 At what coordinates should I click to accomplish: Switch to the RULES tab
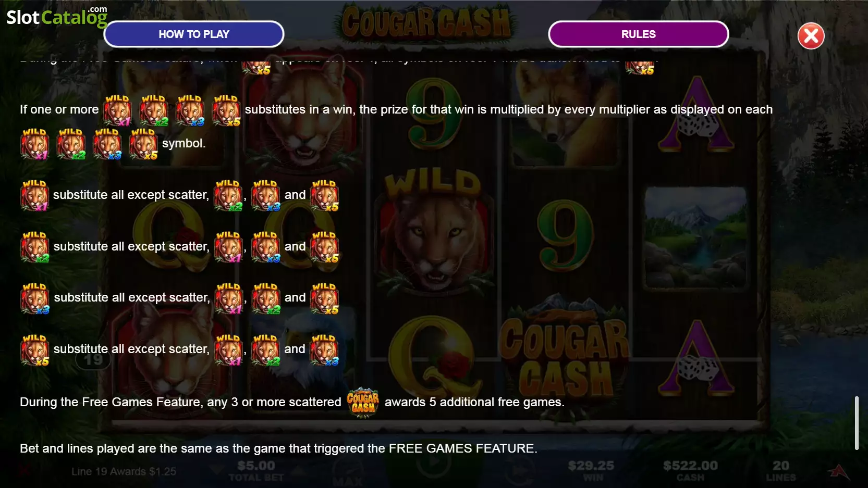click(638, 34)
